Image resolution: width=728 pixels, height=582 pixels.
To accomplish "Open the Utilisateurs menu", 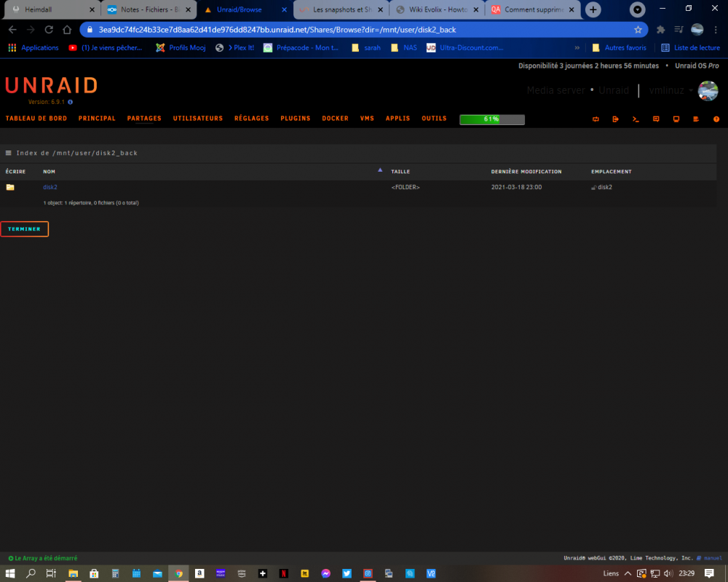I will [x=198, y=119].
